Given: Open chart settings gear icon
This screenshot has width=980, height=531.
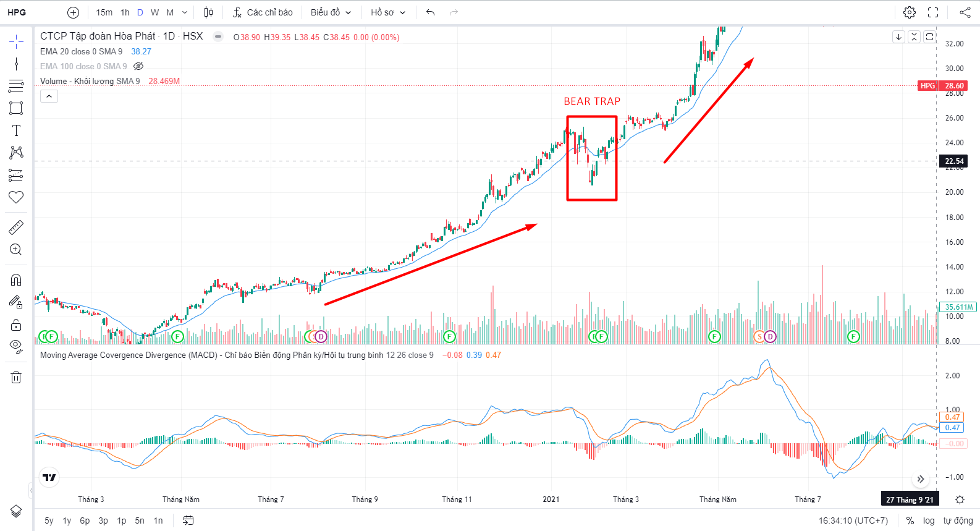Looking at the screenshot, I should point(910,12).
